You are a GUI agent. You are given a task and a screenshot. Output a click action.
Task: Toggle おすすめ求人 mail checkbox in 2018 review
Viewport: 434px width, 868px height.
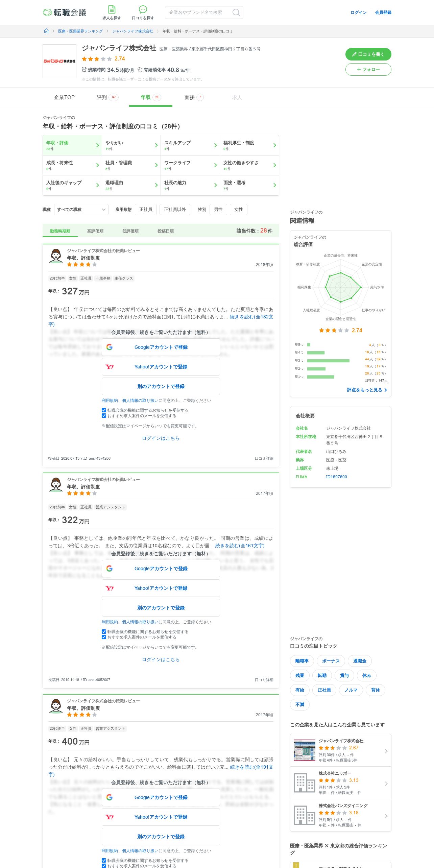(104, 416)
